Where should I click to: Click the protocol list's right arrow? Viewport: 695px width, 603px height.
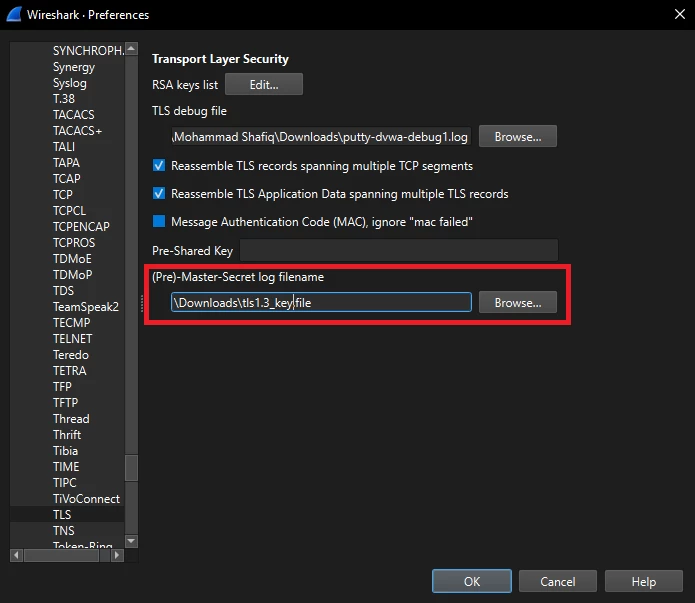coord(117,555)
